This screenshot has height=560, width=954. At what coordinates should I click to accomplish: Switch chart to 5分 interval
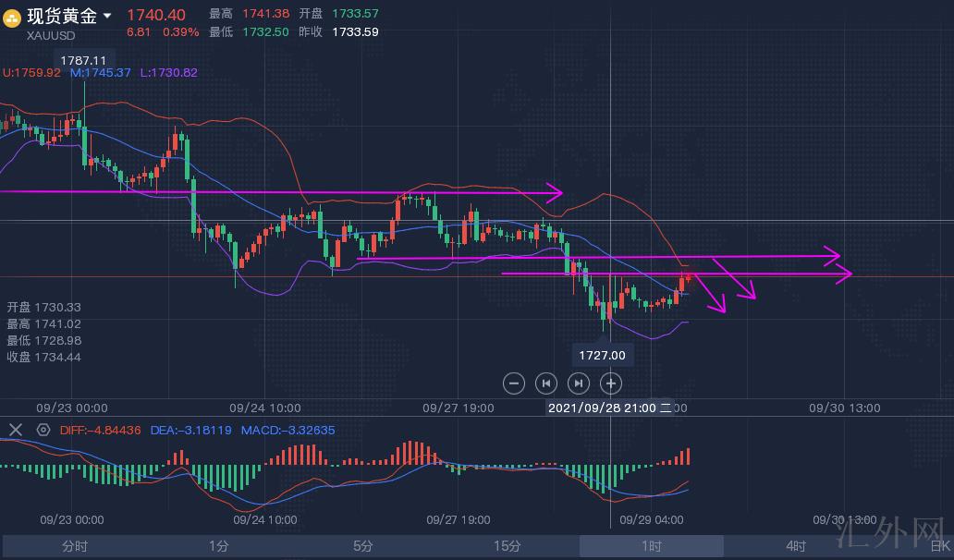tap(362, 546)
